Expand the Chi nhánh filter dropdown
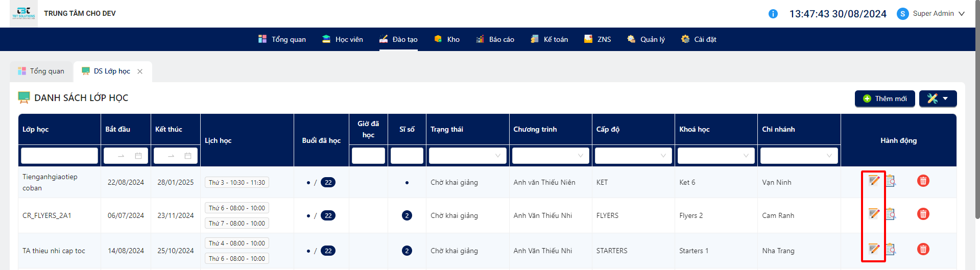Image resolution: width=980 pixels, height=270 pixels. point(799,156)
